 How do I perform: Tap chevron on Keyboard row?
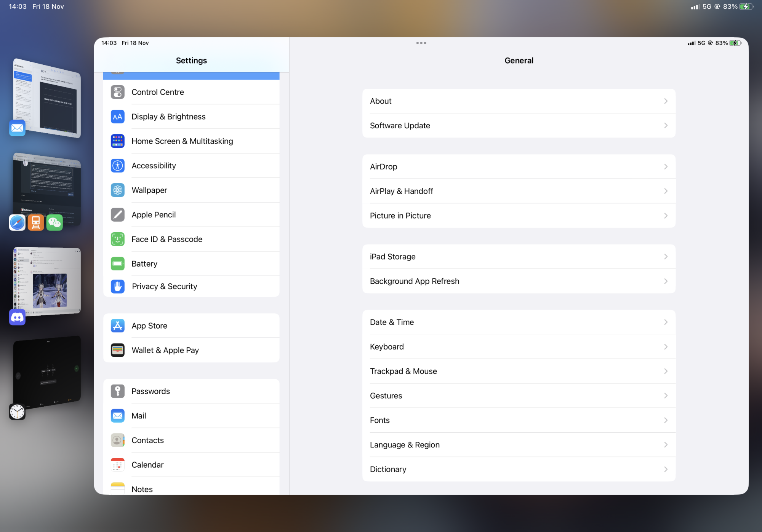pos(666,347)
